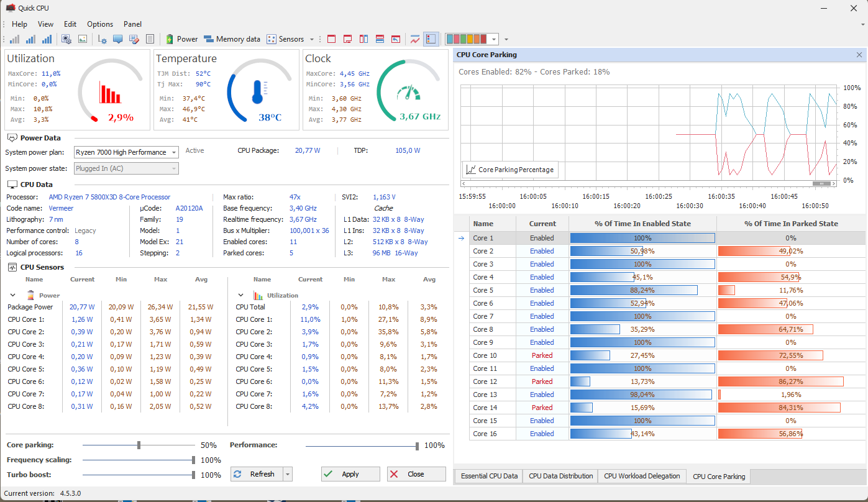The height and width of the screenshot is (502, 868).
Task: Open Memory data from the toolbar
Action: click(x=232, y=39)
